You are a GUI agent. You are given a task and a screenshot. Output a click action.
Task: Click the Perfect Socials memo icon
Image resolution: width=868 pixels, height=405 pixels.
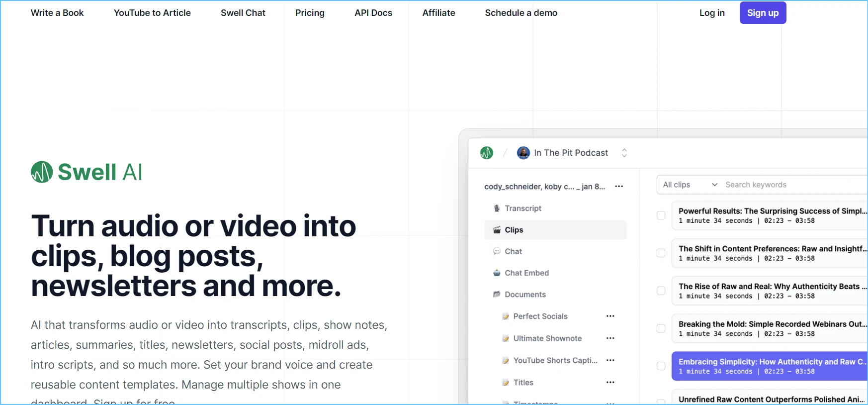[506, 316]
